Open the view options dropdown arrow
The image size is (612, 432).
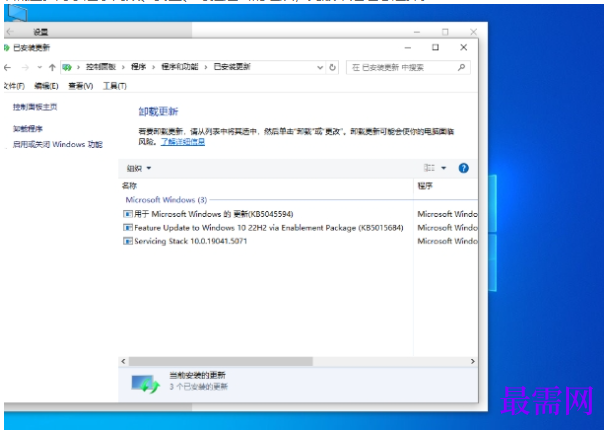coord(444,168)
